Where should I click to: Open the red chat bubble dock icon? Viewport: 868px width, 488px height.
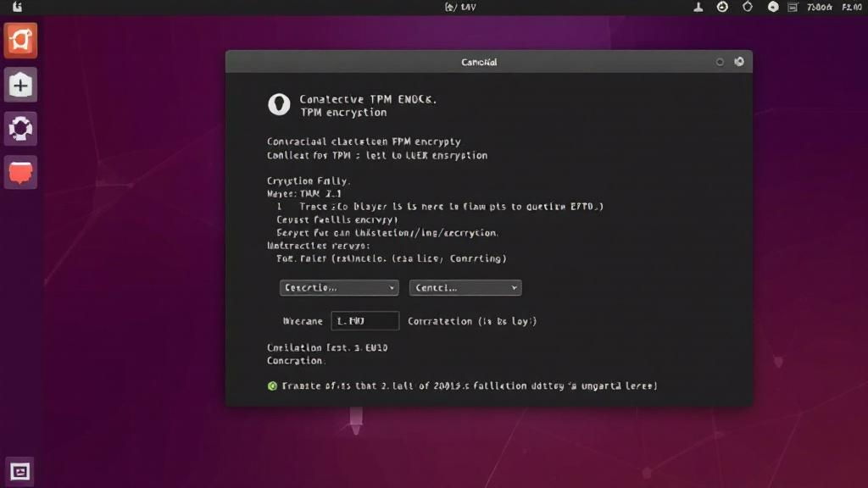coord(20,172)
